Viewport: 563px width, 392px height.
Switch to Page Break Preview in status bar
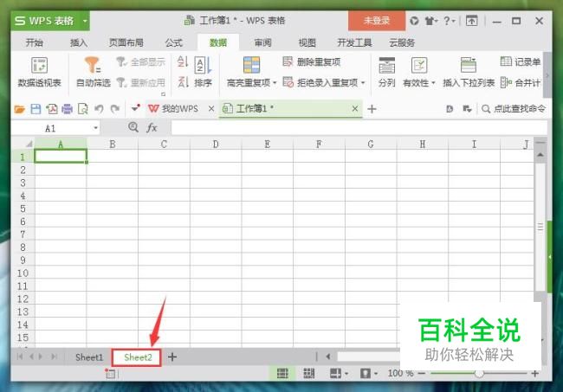pos(309,373)
